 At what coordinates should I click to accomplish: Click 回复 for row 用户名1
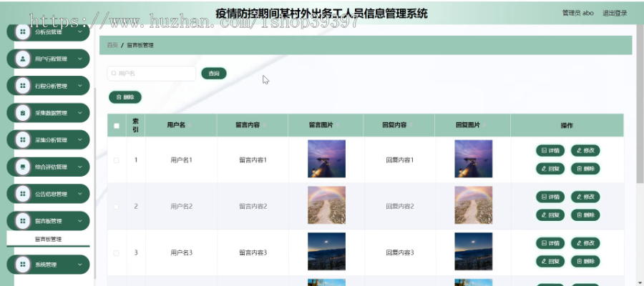click(x=550, y=168)
